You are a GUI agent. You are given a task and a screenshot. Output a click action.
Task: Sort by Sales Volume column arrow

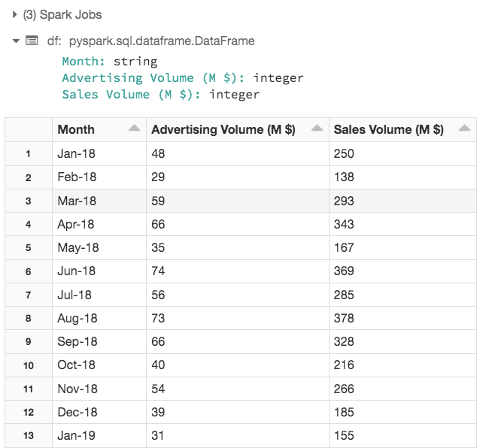pos(464,129)
